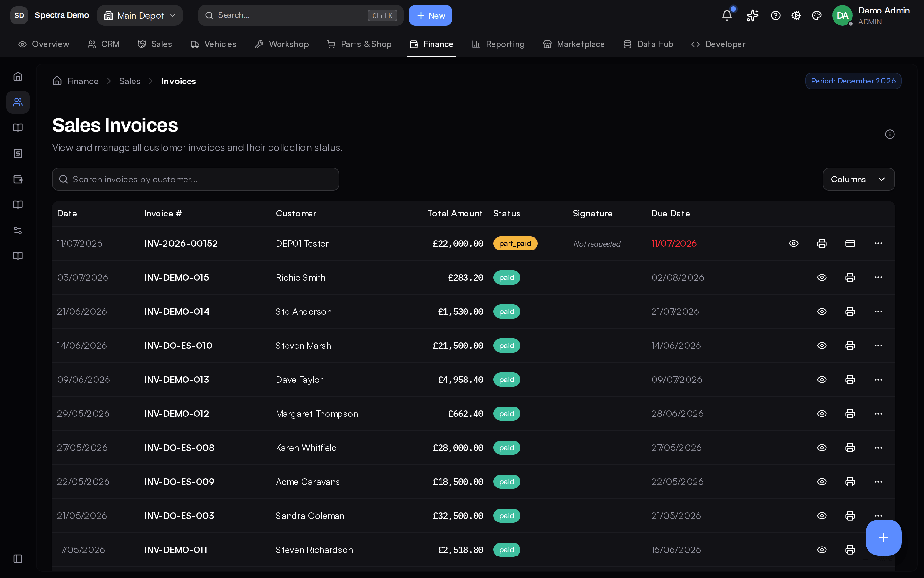Click the Period: December 2026 badge
The image size is (924, 578).
pyautogui.click(x=853, y=81)
